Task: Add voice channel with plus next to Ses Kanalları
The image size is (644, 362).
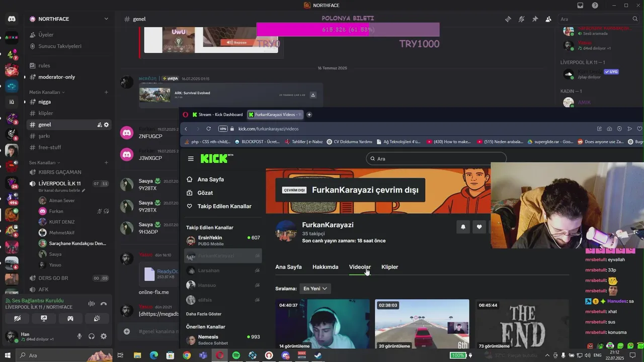Action: pyautogui.click(x=106, y=163)
